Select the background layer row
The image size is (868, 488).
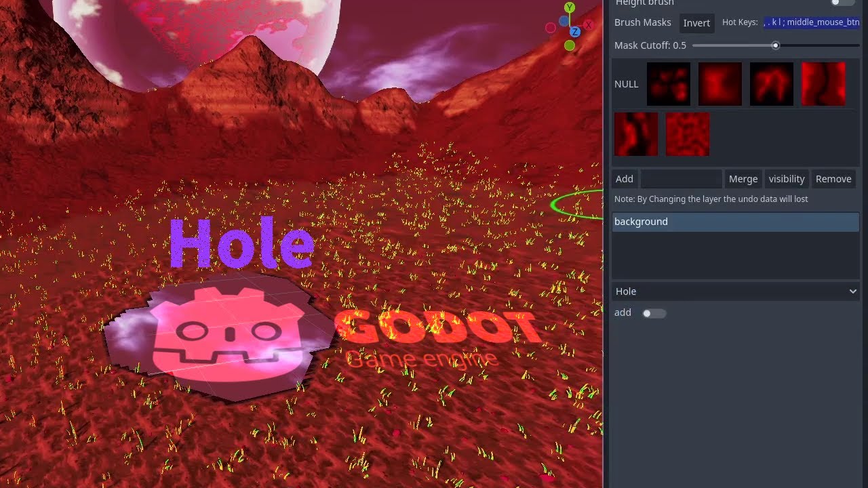[x=736, y=222]
